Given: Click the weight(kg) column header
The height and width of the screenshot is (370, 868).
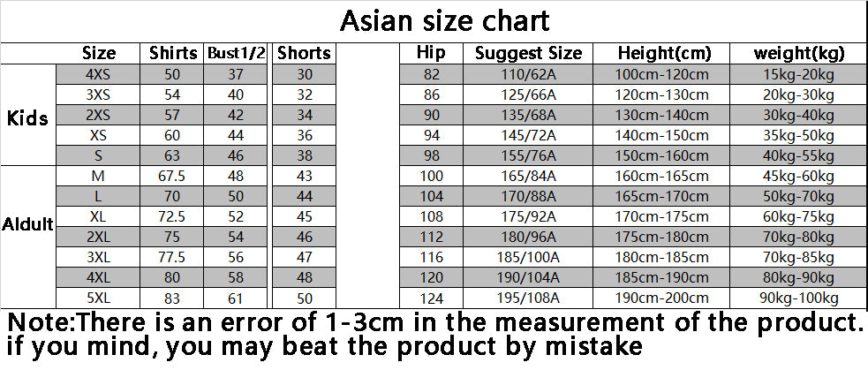Looking at the screenshot, I should click(800, 52).
